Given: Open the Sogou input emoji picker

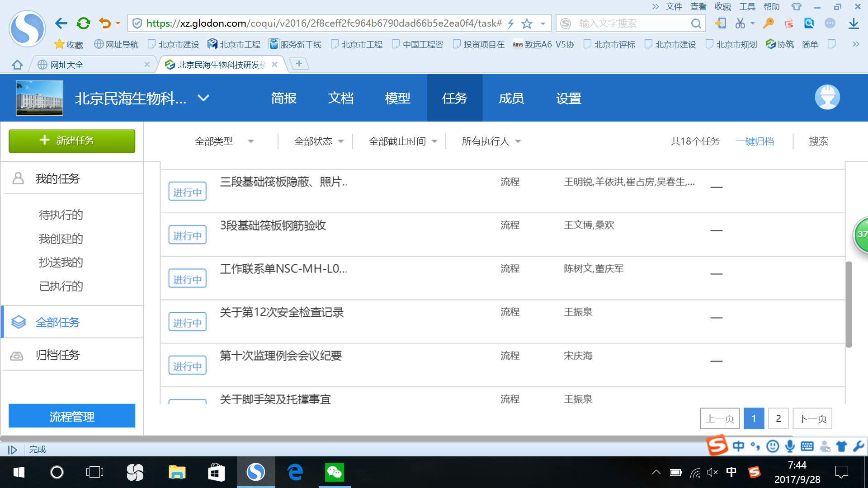Looking at the screenshot, I should pos(773,446).
